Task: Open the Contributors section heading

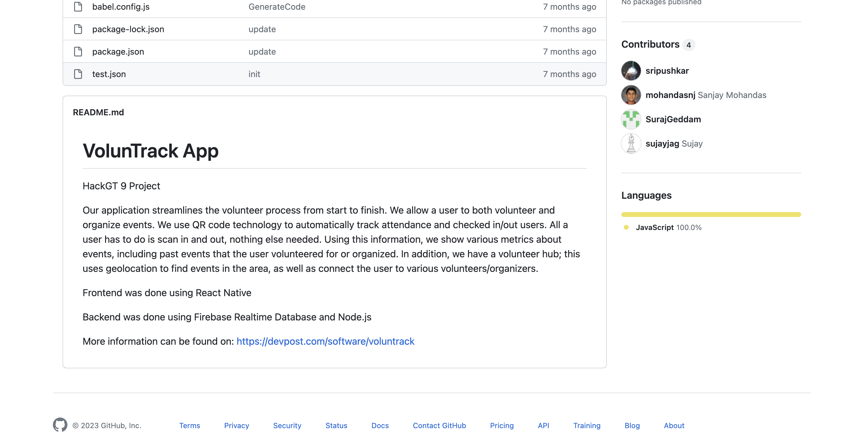Action: pos(650,44)
